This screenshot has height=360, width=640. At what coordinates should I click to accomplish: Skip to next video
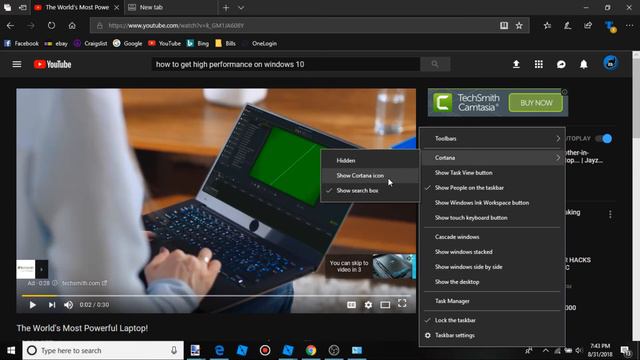52,304
